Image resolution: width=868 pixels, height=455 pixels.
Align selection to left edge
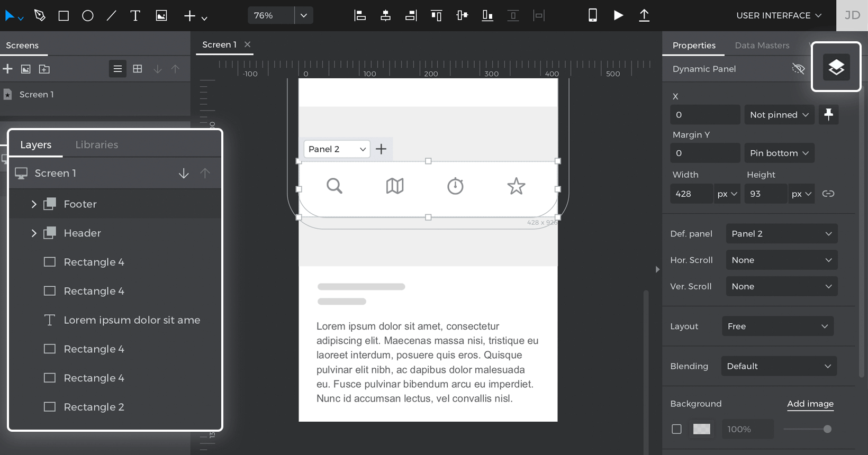[360, 15]
